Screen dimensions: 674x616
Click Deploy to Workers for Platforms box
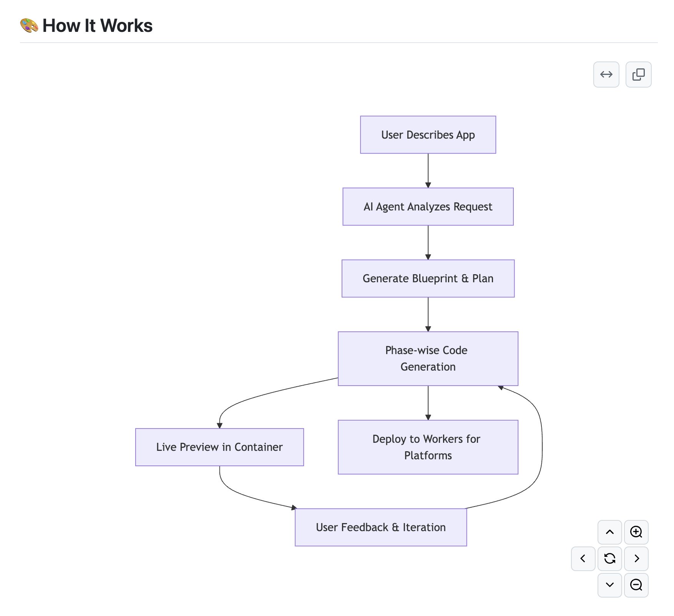coord(428,447)
